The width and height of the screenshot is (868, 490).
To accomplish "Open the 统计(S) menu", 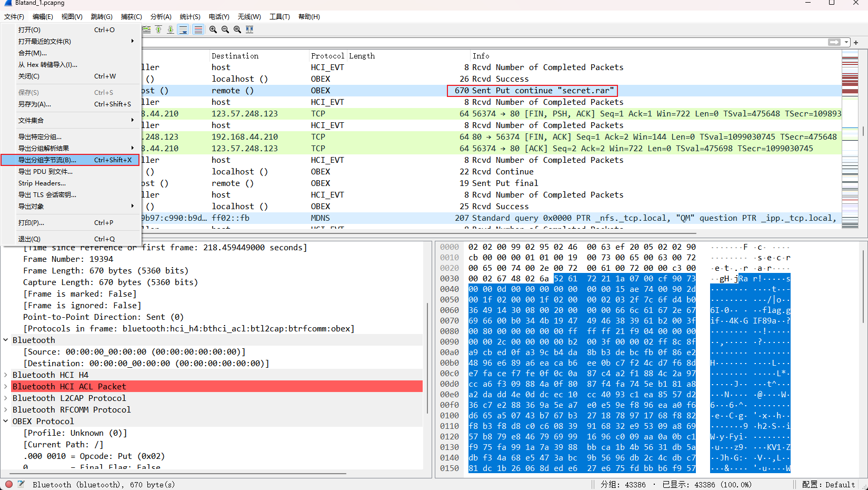I will (x=190, y=17).
